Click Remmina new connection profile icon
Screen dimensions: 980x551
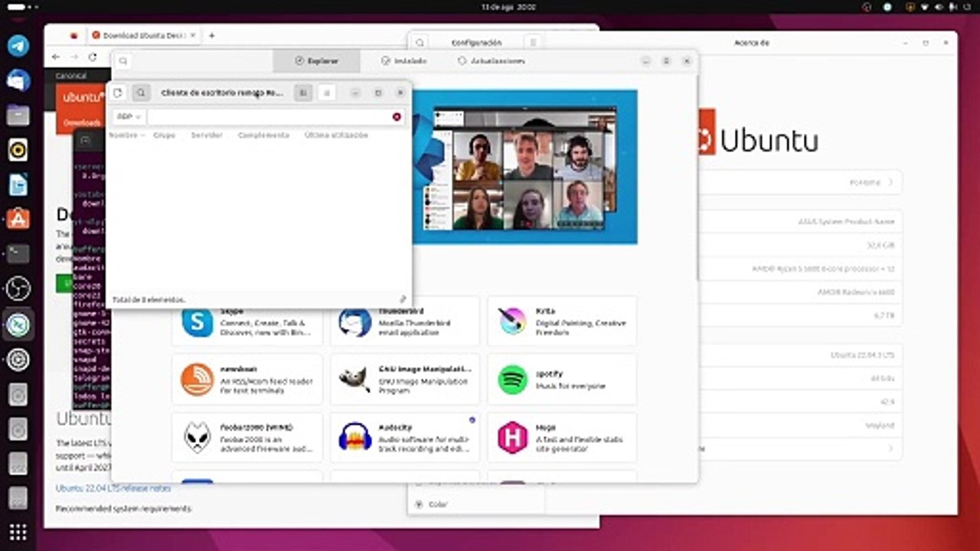118,93
